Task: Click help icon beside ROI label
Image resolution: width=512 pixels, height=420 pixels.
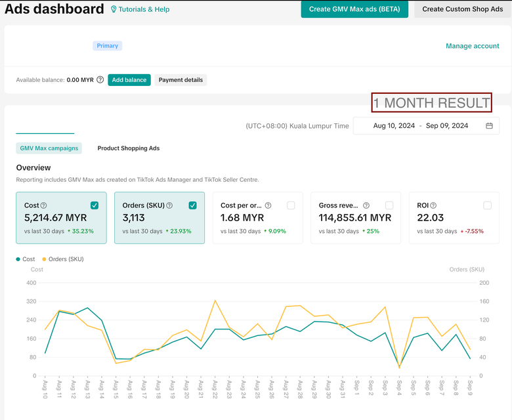Action: (433, 205)
